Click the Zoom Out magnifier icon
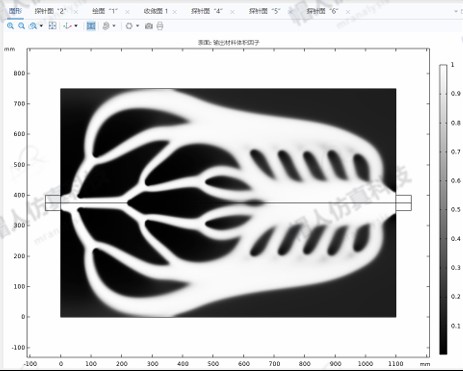 click(x=21, y=26)
